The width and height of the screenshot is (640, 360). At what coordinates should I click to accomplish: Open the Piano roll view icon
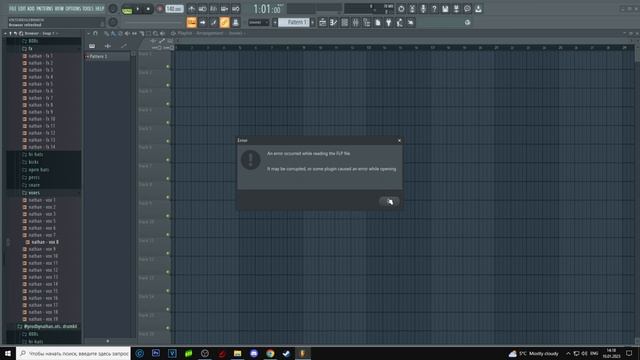pyautogui.click(x=333, y=22)
